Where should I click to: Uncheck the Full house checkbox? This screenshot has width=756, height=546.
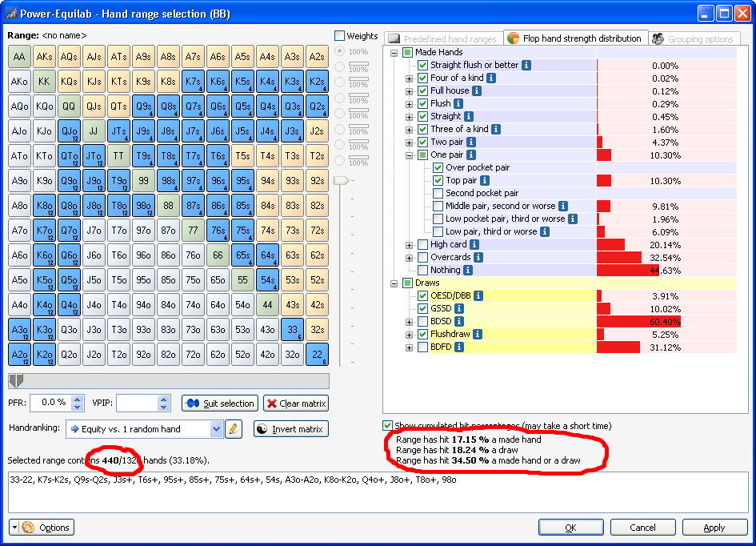pos(423,90)
